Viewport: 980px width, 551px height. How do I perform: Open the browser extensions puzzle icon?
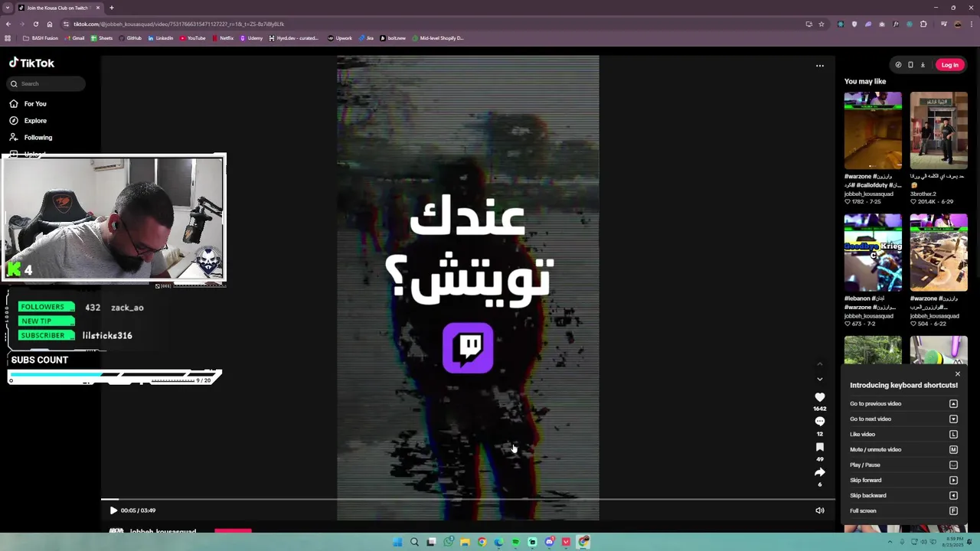pyautogui.click(x=923, y=24)
